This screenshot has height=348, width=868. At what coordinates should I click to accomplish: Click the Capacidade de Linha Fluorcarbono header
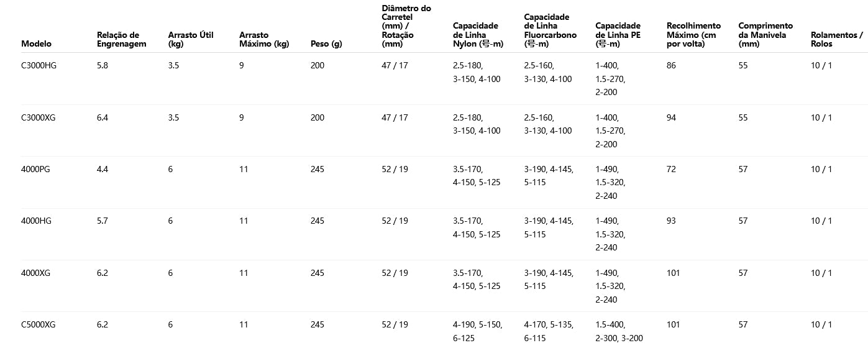[550, 30]
